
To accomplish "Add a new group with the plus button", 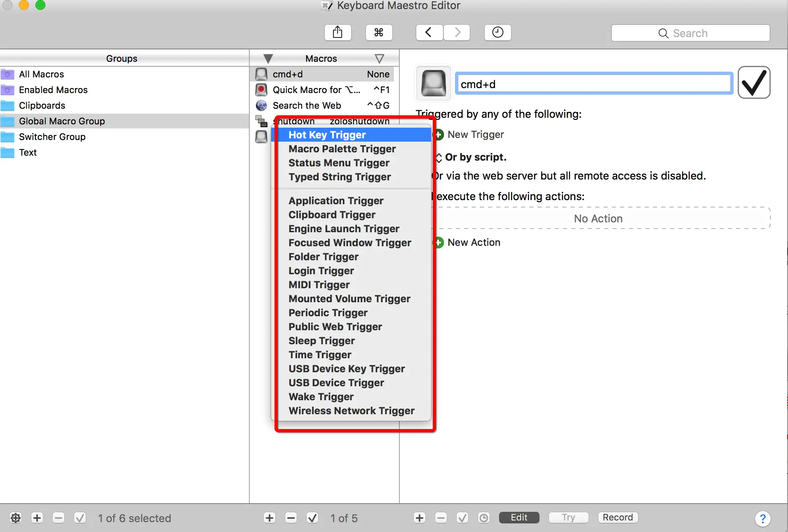I will pyautogui.click(x=37, y=518).
